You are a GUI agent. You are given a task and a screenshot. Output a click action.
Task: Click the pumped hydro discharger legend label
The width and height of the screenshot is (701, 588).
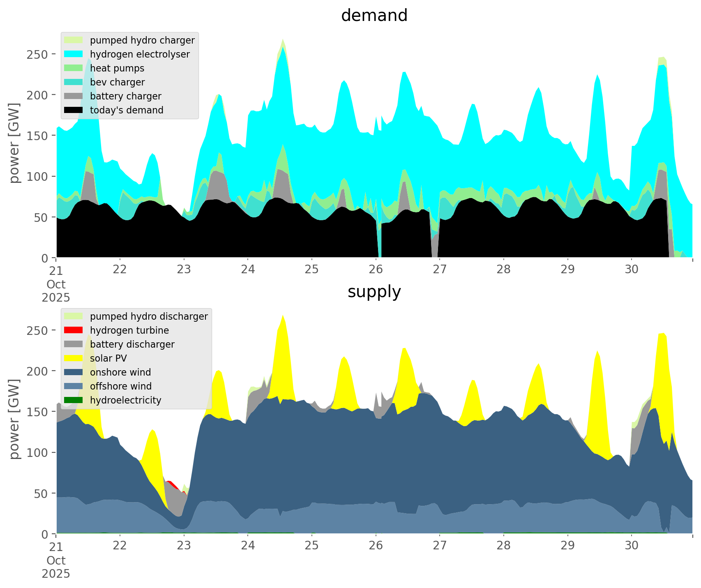point(149,316)
